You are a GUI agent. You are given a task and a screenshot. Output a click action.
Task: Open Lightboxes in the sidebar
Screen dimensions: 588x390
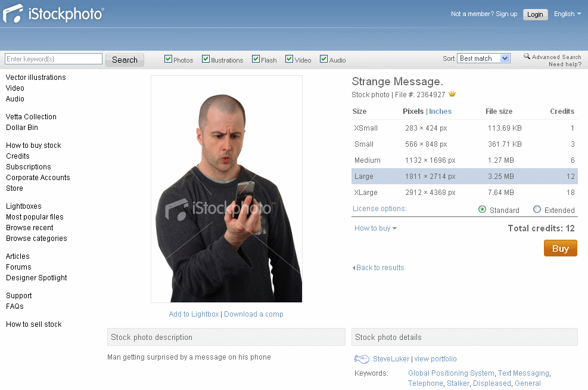[x=24, y=206]
